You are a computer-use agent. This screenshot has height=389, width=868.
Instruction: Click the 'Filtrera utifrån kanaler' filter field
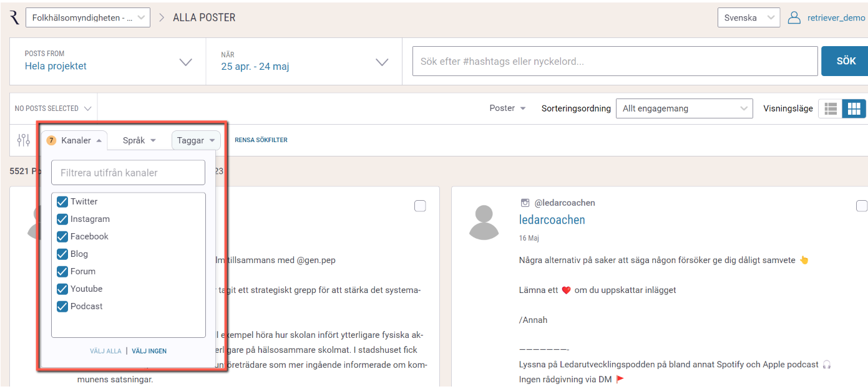[x=129, y=173]
